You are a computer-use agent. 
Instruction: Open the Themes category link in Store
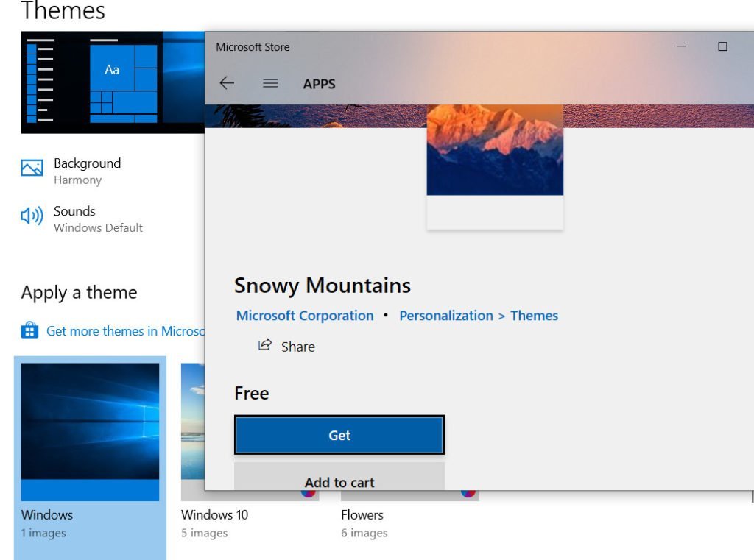pos(535,316)
